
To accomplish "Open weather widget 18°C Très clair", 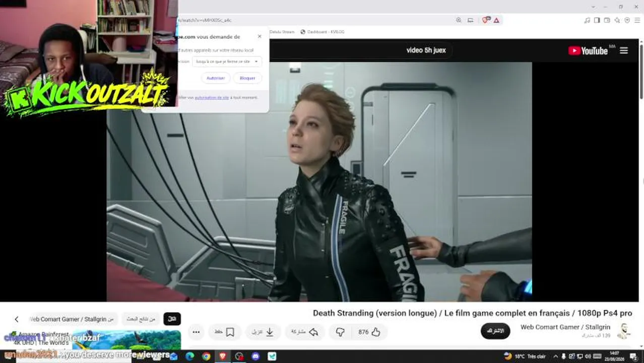I will click(525, 356).
